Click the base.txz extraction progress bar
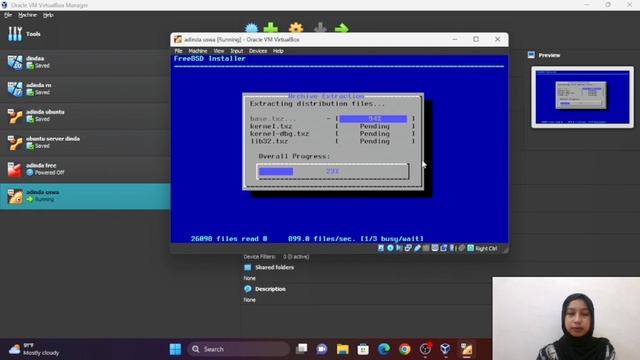This screenshot has width=640, height=360. 374,119
